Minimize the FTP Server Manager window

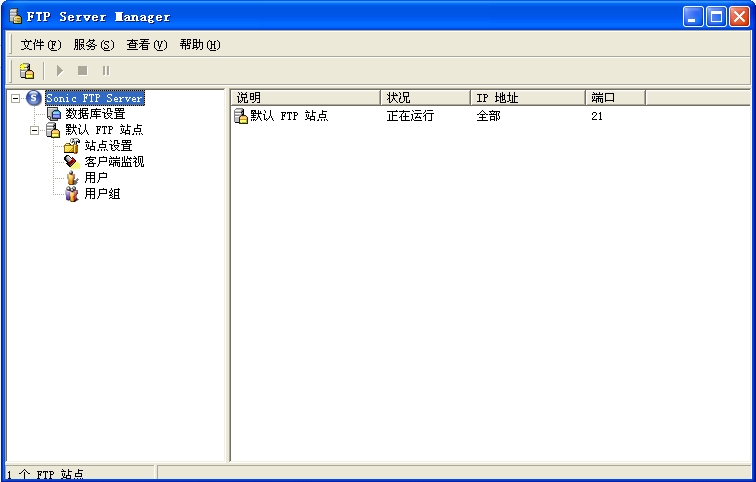tap(693, 17)
